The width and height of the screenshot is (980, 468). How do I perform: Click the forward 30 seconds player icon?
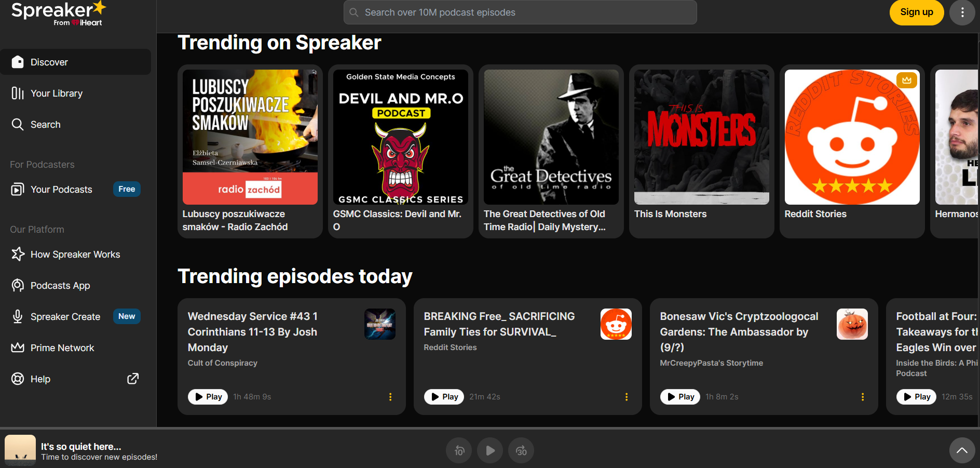tap(521, 450)
